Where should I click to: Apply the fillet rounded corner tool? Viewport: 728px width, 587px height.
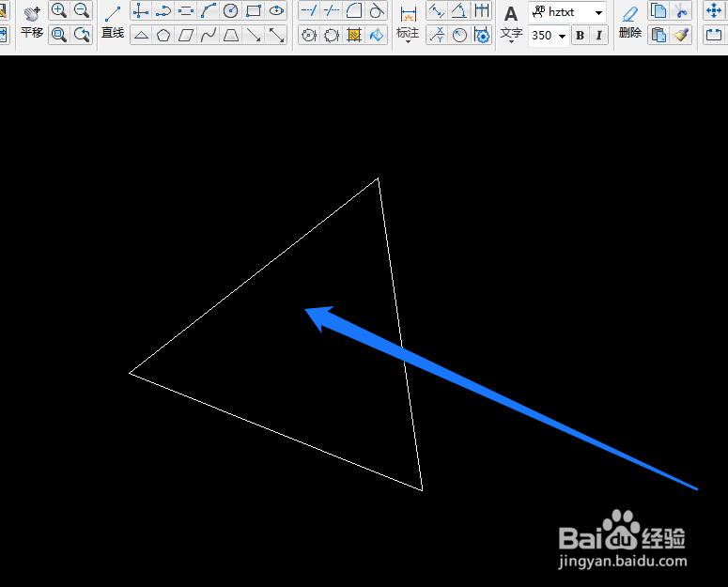[354, 10]
